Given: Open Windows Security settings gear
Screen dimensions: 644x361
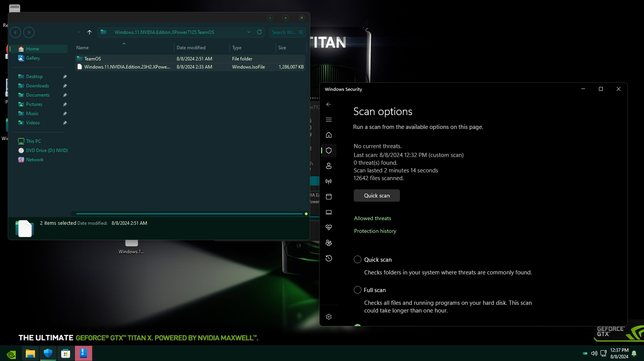Looking at the screenshot, I should coord(329,317).
